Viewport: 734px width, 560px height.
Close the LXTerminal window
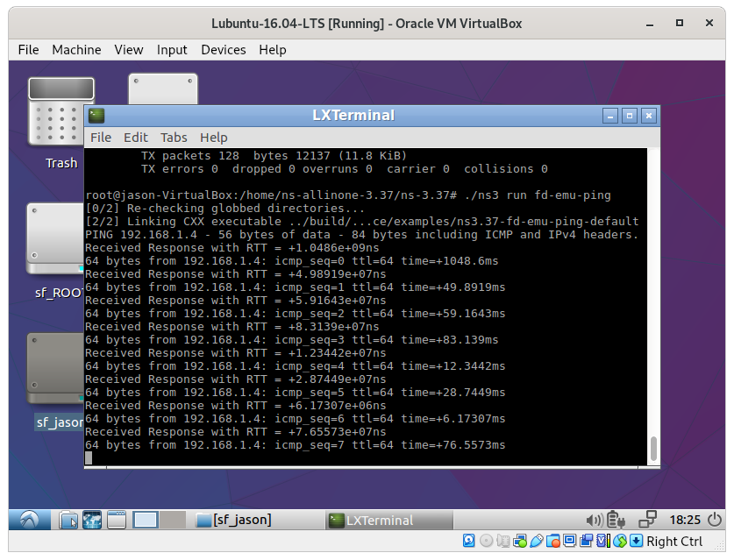[x=649, y=116]
